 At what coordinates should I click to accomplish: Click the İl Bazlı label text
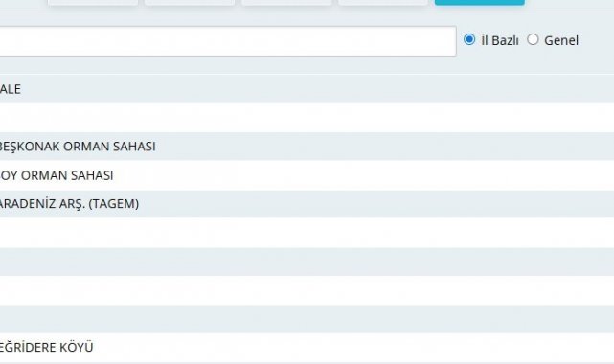500,40
